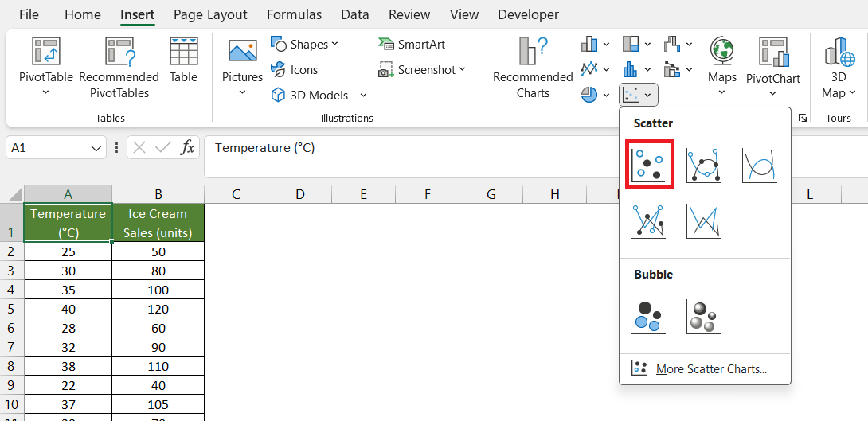Select the 2D Bubble chart

(647, 317)
